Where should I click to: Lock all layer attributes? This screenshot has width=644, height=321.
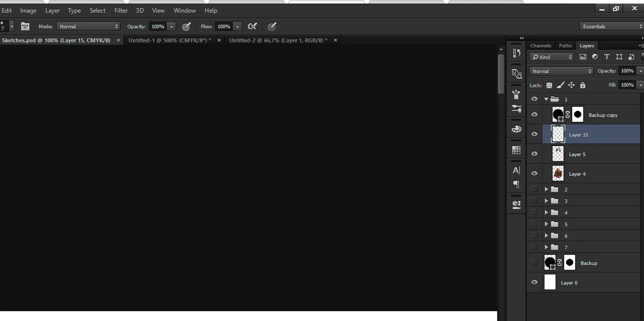click(x=583, y=85)
